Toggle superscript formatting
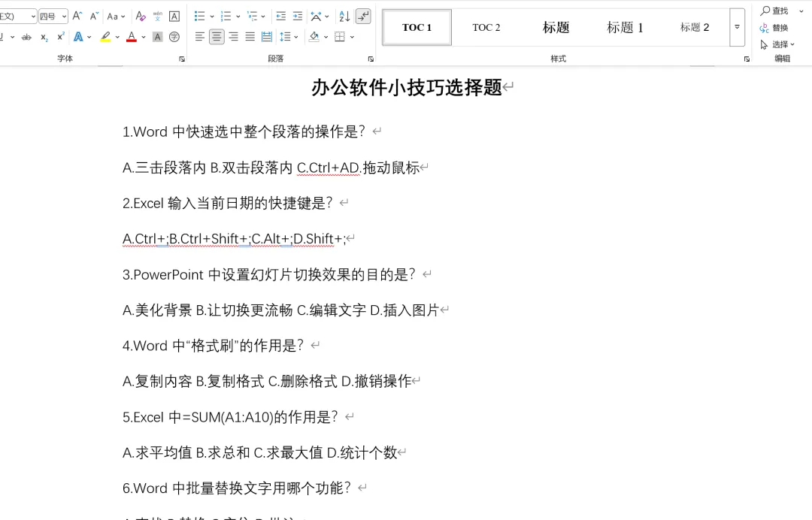 pos(61,37)
